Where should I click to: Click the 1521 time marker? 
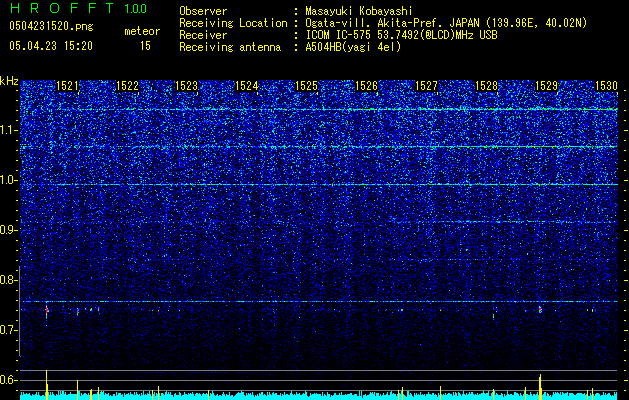coord(67,86)
